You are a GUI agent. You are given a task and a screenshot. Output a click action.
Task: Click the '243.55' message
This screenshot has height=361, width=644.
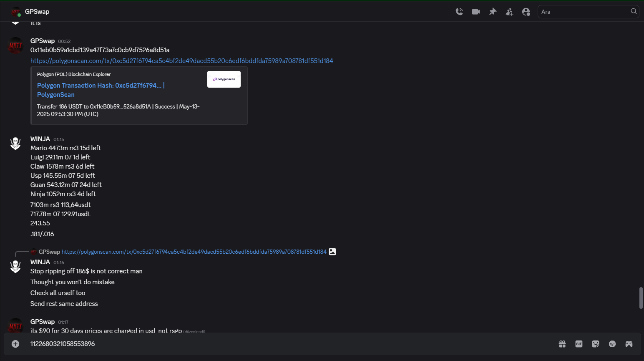tap(40, 223)
